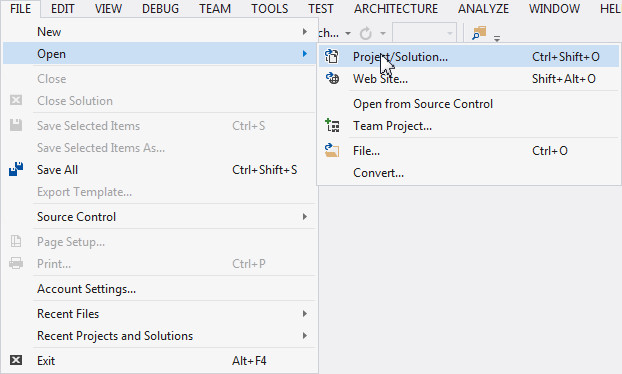Open the WINDOW menu

(x=554, y=8)
